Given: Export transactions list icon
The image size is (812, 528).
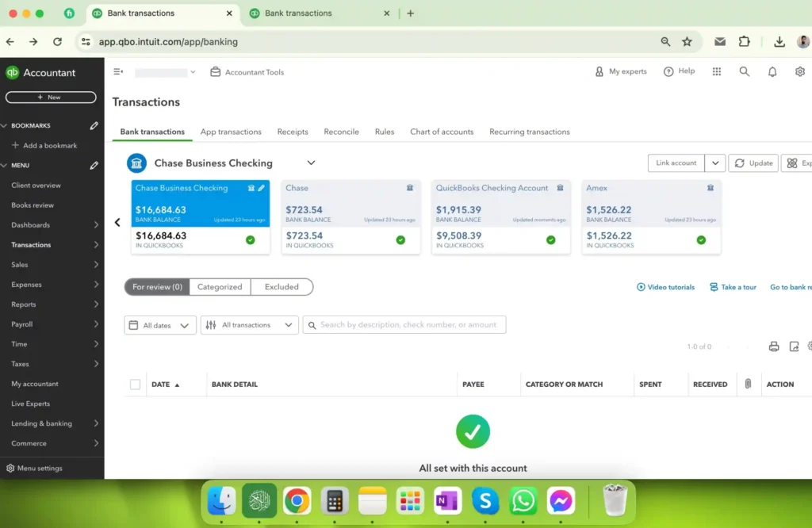Looking at the screenshot, I should 794,346.
